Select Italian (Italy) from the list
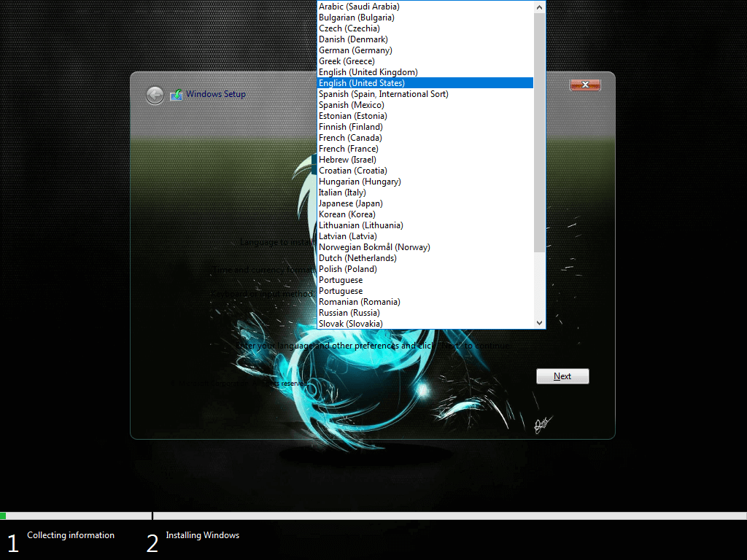This screenshot has height=560, width=747. 425,192
